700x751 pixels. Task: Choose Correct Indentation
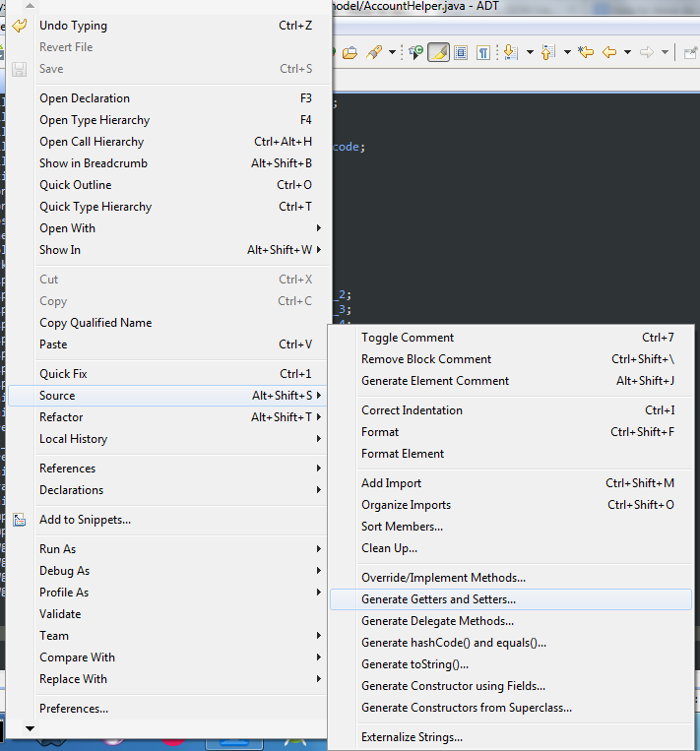coord(511,410)
